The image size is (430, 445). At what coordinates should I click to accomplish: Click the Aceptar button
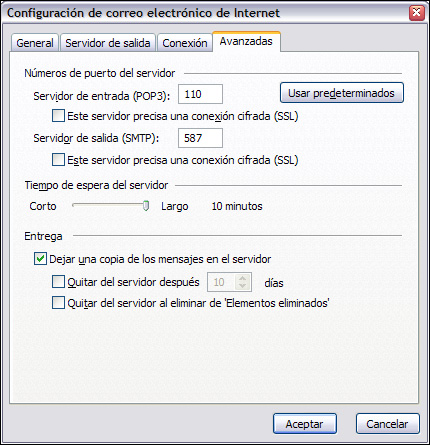point(305,424)
